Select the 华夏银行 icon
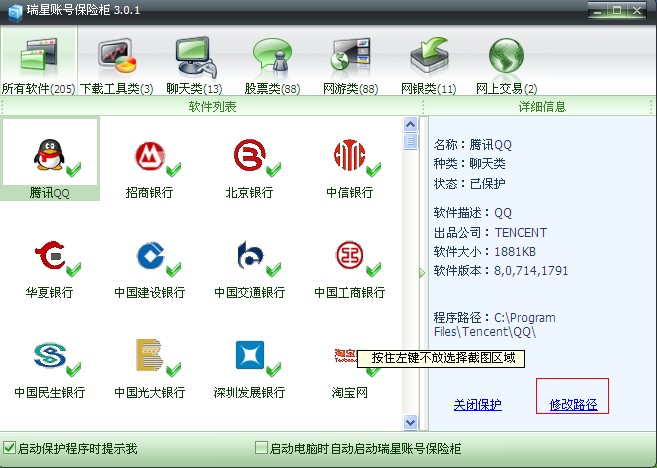 pos(50,255)
